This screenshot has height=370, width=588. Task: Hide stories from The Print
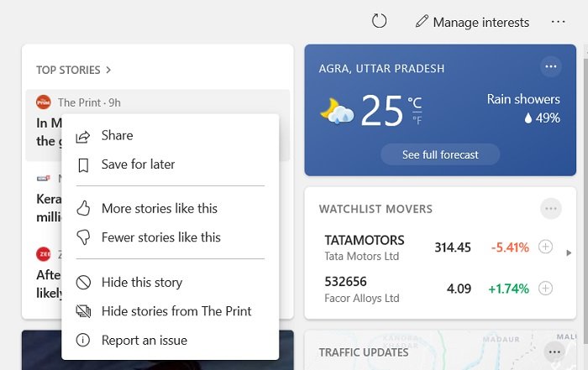pos(176,311)
